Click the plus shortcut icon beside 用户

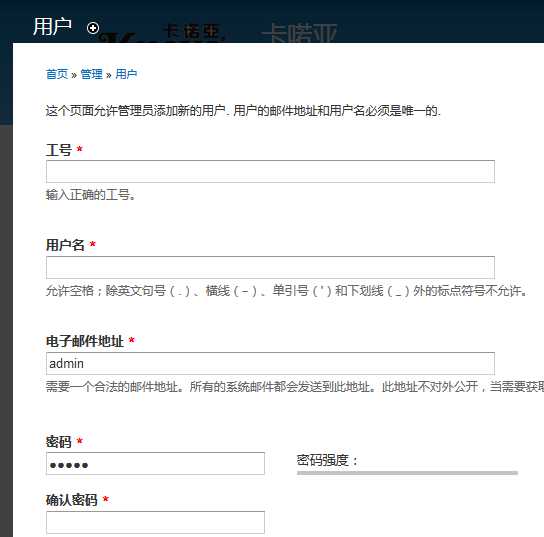point(93,28)
